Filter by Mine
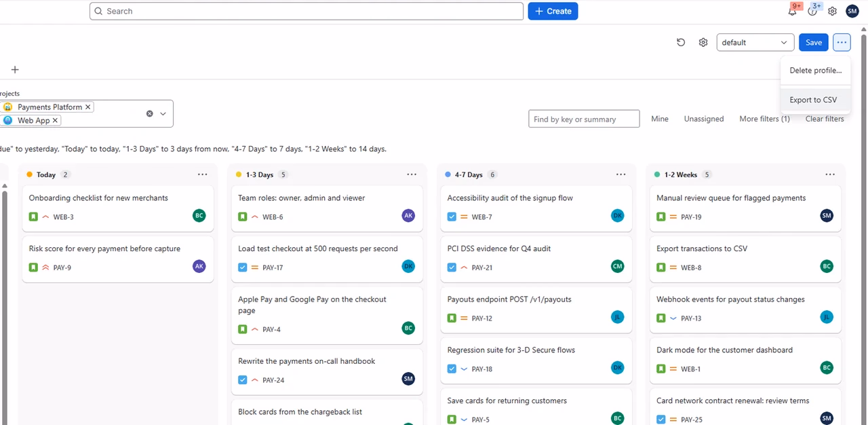The image size is (868, 425). click(x=660, y=119)
